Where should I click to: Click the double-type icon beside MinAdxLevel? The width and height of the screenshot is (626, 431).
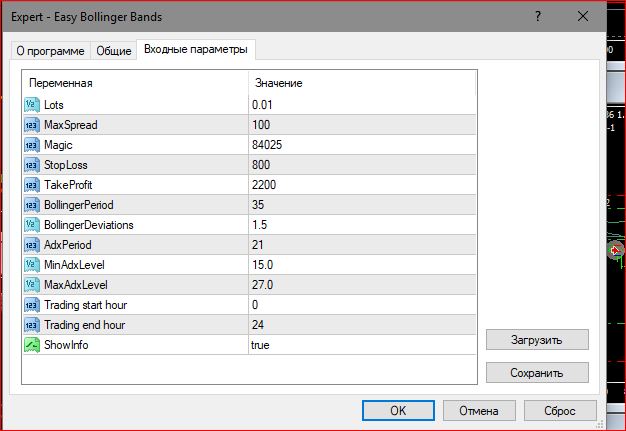(32, 265)
